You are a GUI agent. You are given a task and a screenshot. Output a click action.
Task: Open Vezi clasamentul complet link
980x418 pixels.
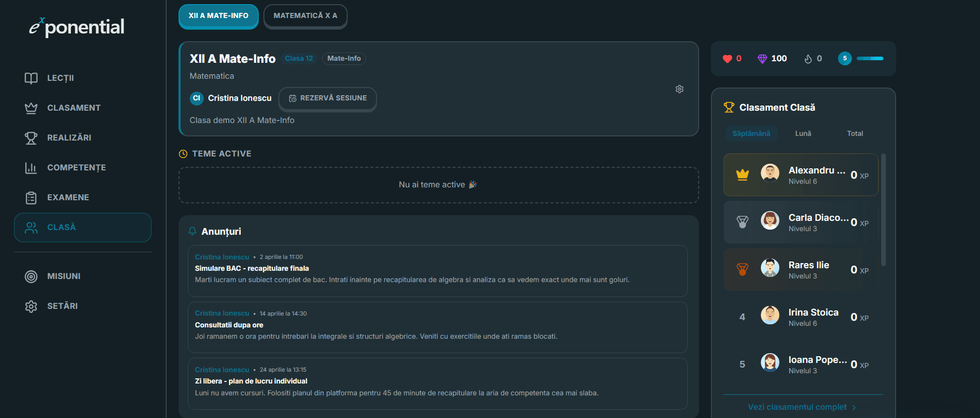[x=802, y=407]
